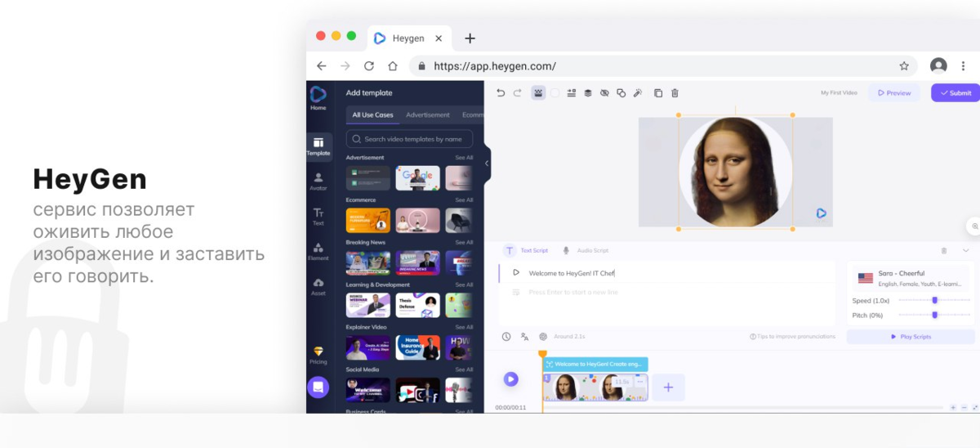The height and width of the screenshot is (448, 980).
Task: Click the browser reload button
Action: coord(369,66)
